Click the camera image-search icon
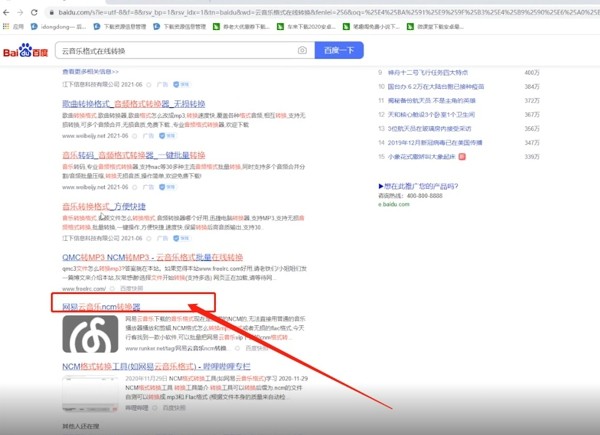The height and width of the screenshot is (435, 600). pyautogui.click(x=302, y=50)
